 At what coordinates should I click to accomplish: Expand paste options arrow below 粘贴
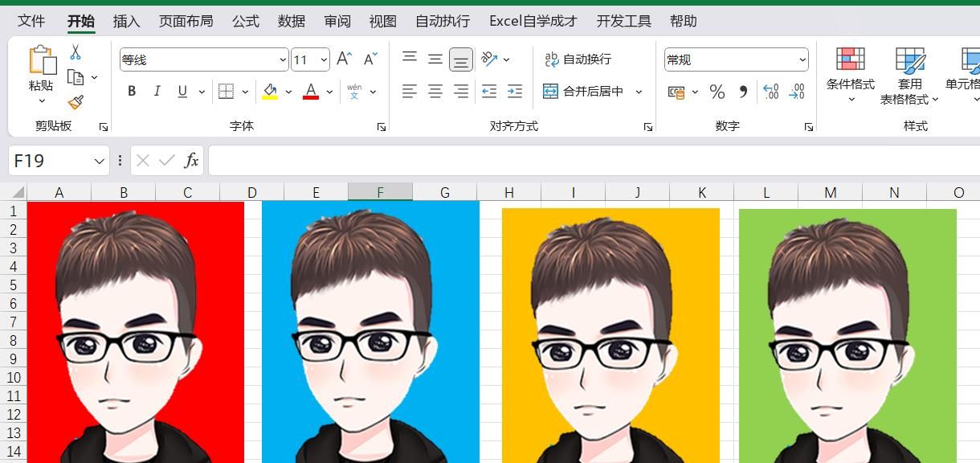tap(42, 101)
